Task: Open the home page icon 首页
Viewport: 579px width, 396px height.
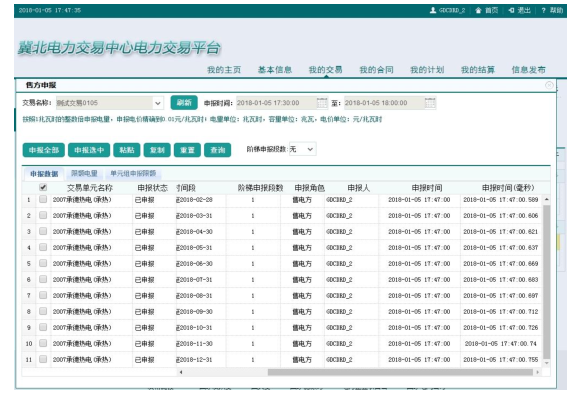Action: [x=478, y=10]
